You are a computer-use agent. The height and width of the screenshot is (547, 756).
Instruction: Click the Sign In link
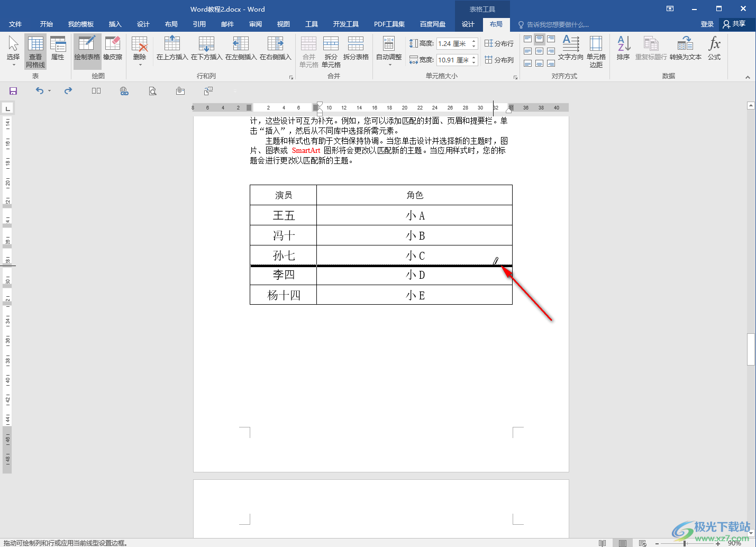[x=707, y=24]
